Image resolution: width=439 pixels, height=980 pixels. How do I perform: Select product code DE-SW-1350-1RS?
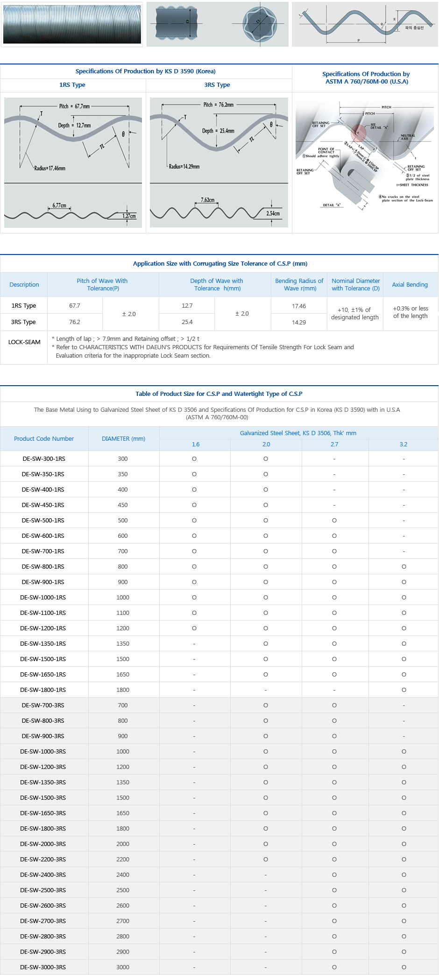pyautogui.click(x=43, y=644)
